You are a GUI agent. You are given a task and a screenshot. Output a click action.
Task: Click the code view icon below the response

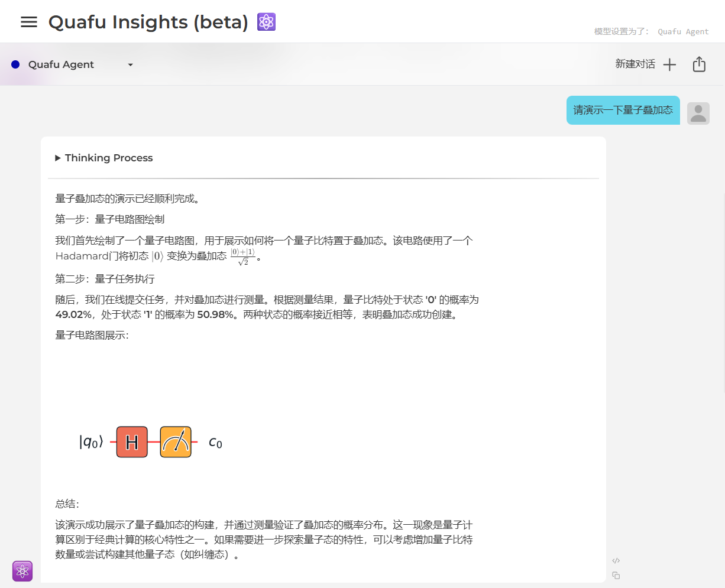click(616, 561)
